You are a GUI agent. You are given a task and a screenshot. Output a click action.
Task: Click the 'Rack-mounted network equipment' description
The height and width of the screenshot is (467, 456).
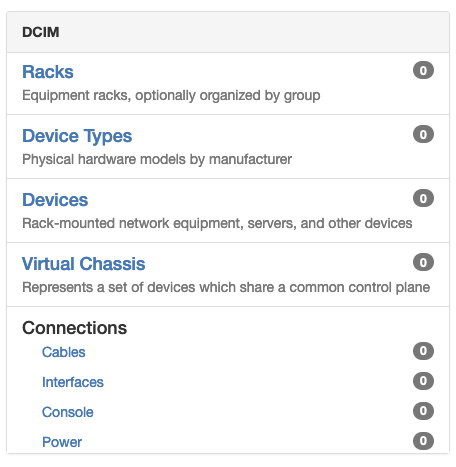click(x=217, y=223)
